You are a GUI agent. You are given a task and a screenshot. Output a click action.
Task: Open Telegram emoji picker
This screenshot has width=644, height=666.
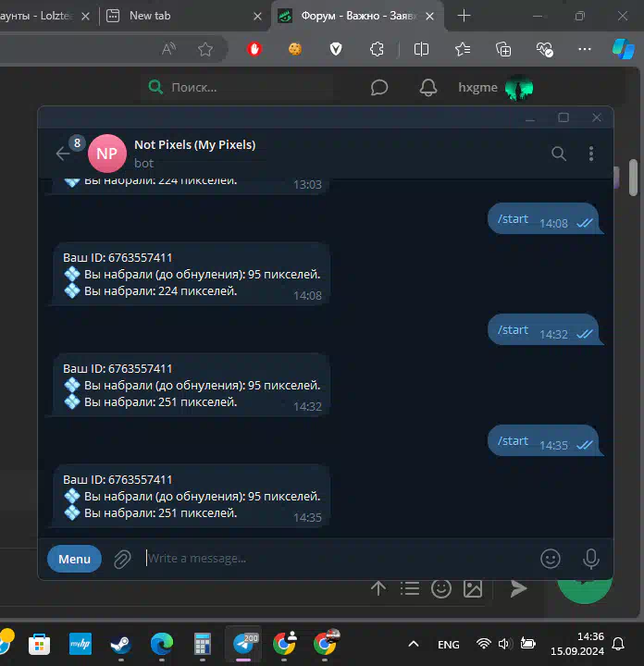pos(551,559)
